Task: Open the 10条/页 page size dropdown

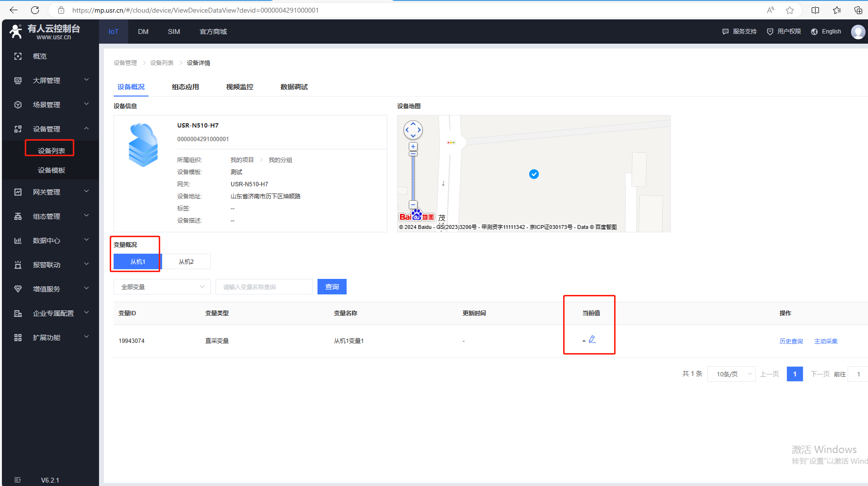Action: 731,374
